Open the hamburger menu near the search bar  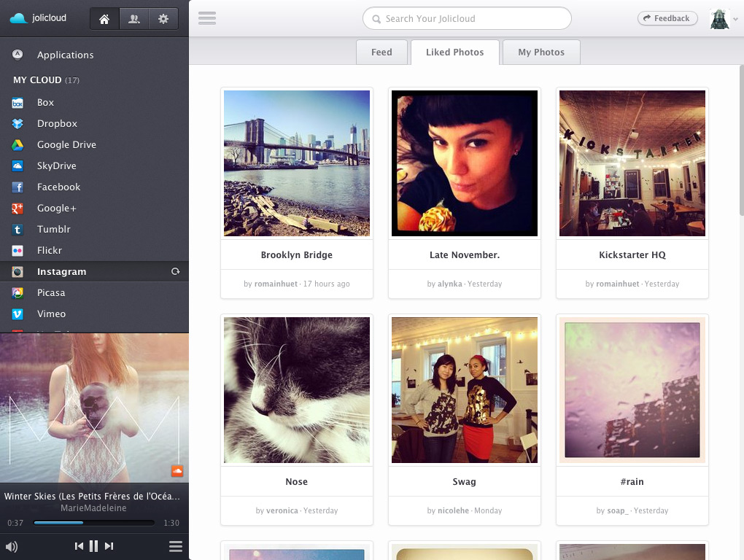pos(207,18)
